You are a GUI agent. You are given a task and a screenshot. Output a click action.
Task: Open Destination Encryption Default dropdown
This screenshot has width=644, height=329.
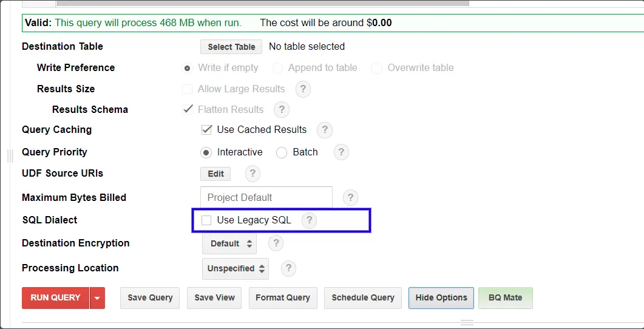pyautogui.click(x=229, y=243)
